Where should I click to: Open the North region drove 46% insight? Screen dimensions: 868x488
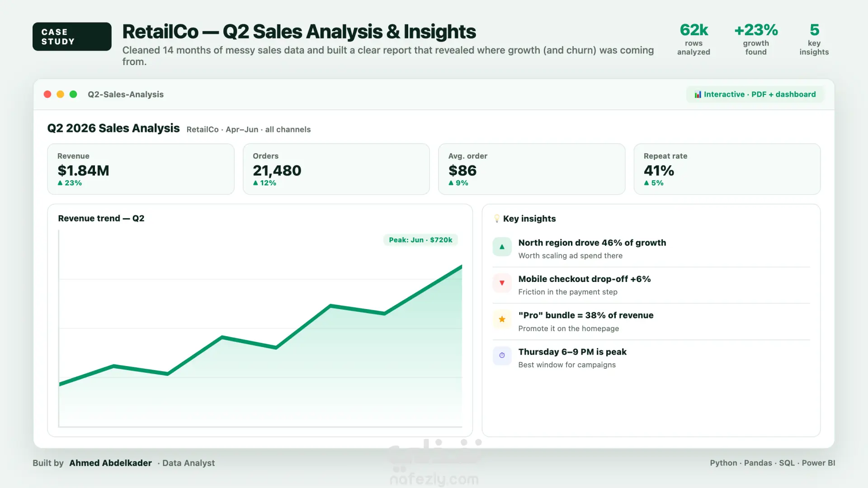pyautogui.click(x=651, y=249)
